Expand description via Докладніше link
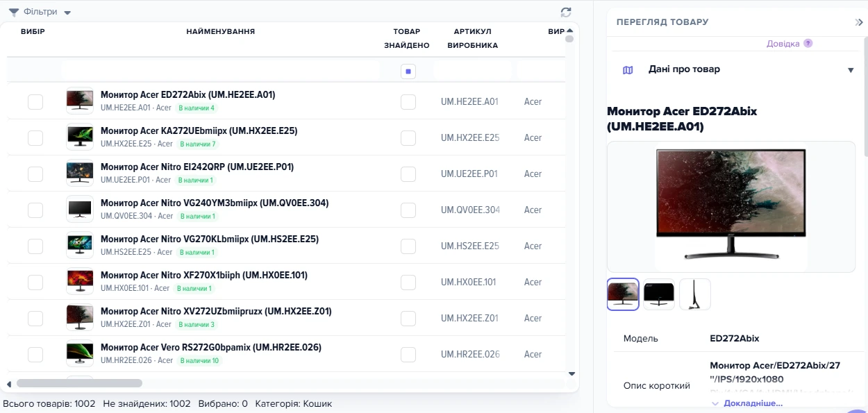 point(753,403)
